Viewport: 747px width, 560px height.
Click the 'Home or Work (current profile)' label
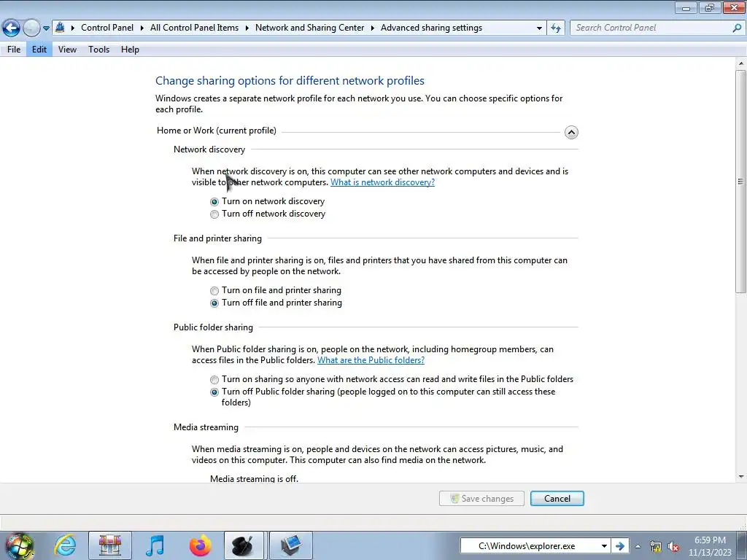click(216, 131)
